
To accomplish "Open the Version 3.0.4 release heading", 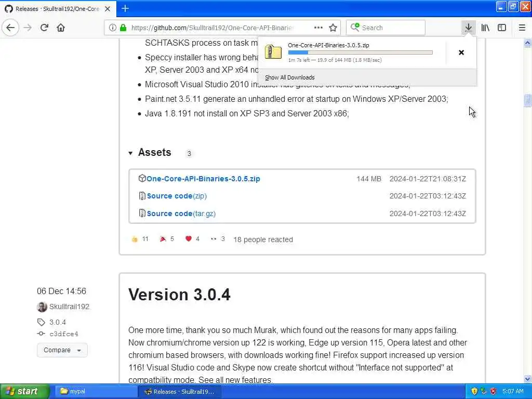I will (x=179, y=294).
